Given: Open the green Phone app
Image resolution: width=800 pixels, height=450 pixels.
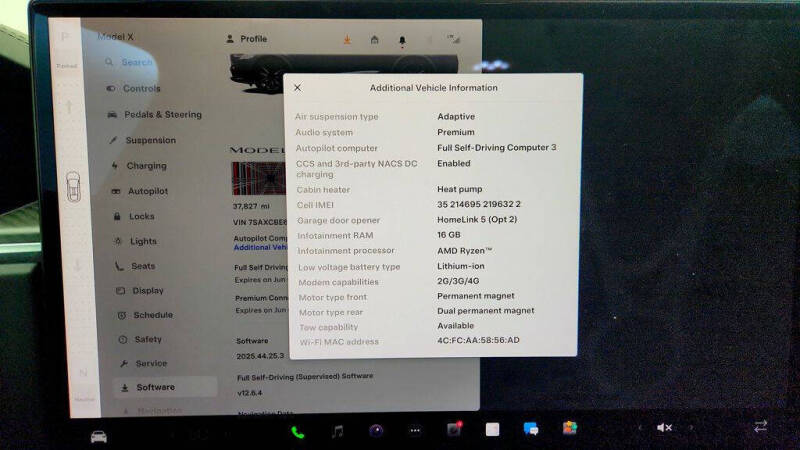Looking at the screenshot, I should tap(297, 433).
